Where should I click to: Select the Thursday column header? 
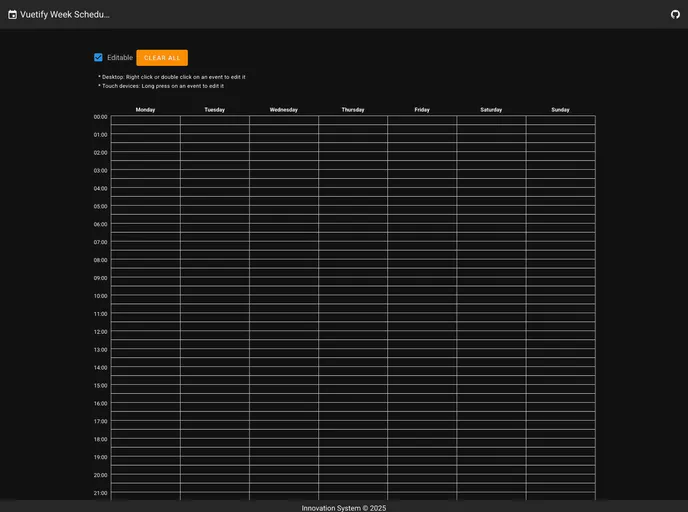353,110
